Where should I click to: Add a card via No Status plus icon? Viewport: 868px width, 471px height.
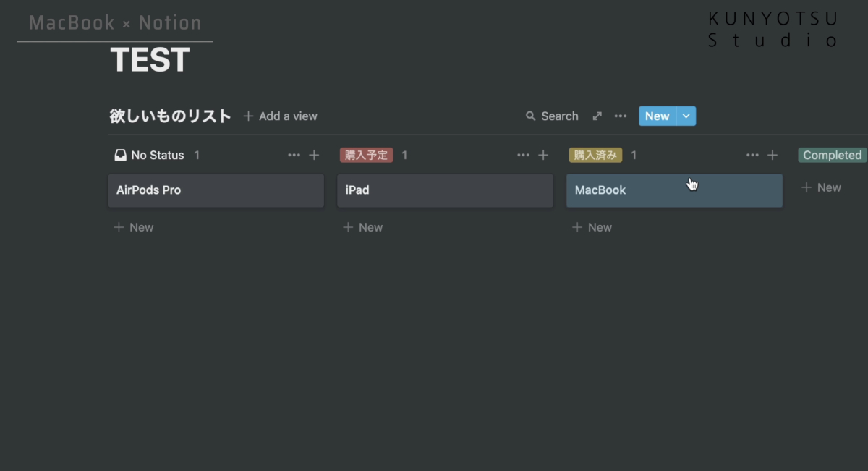tap(314, 155)
